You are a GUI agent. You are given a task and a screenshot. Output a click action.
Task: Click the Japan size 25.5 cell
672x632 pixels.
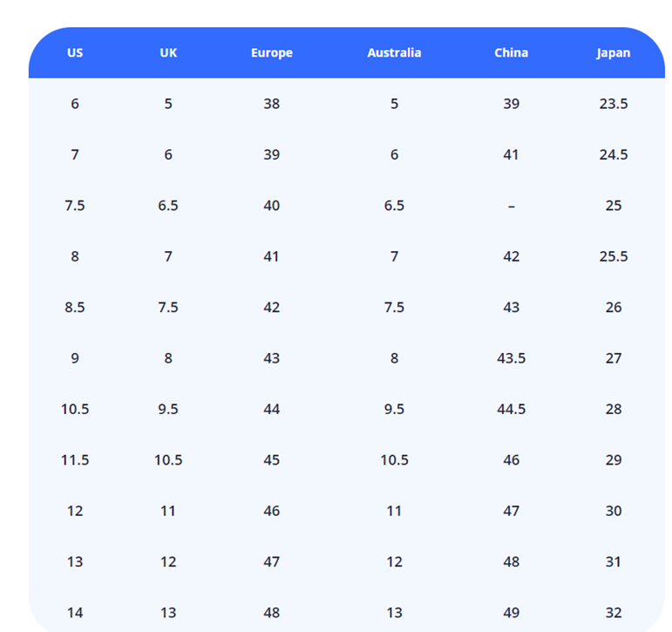(614, 256)
